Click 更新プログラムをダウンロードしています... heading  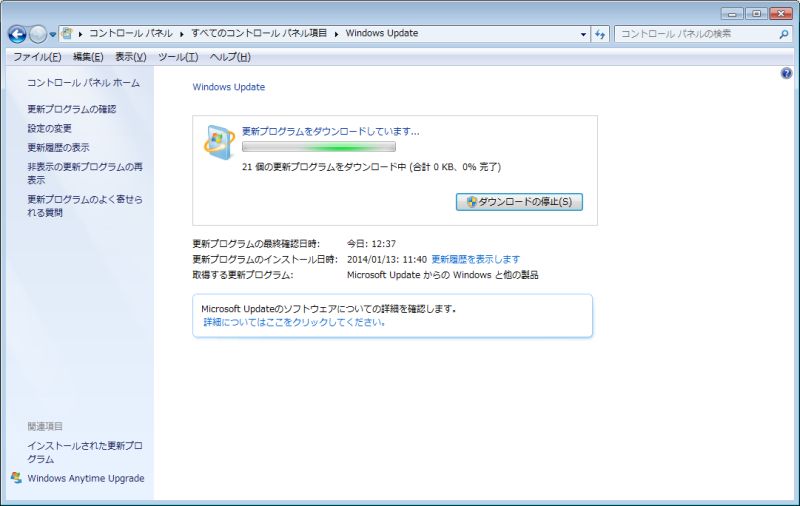330,132
